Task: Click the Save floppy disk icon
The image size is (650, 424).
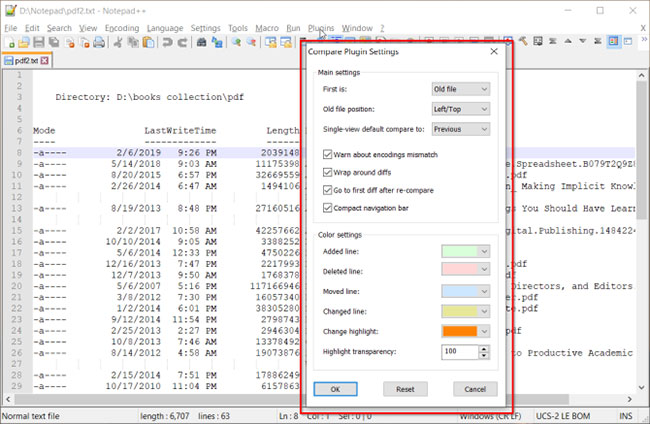Action: click(x=39, y=42)
